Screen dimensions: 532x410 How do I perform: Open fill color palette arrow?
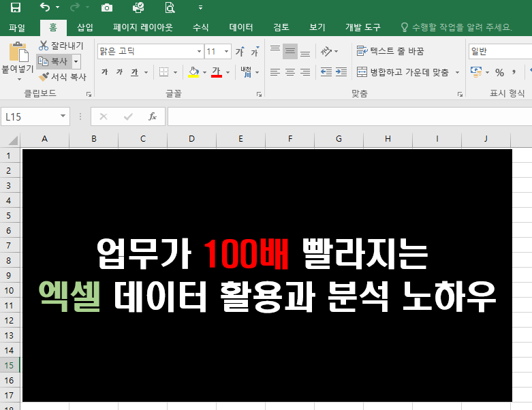pyautogui.click(x=204, y=72)
